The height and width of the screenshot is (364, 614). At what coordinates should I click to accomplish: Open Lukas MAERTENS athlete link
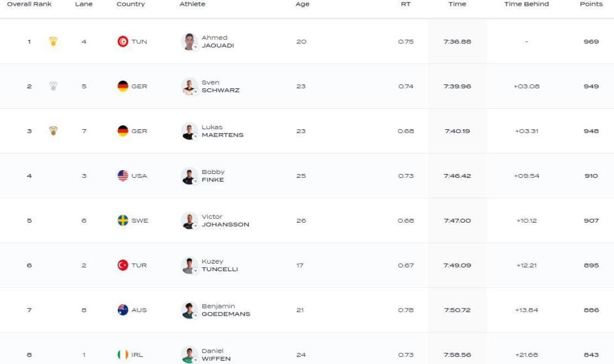[x=223, y=131]
